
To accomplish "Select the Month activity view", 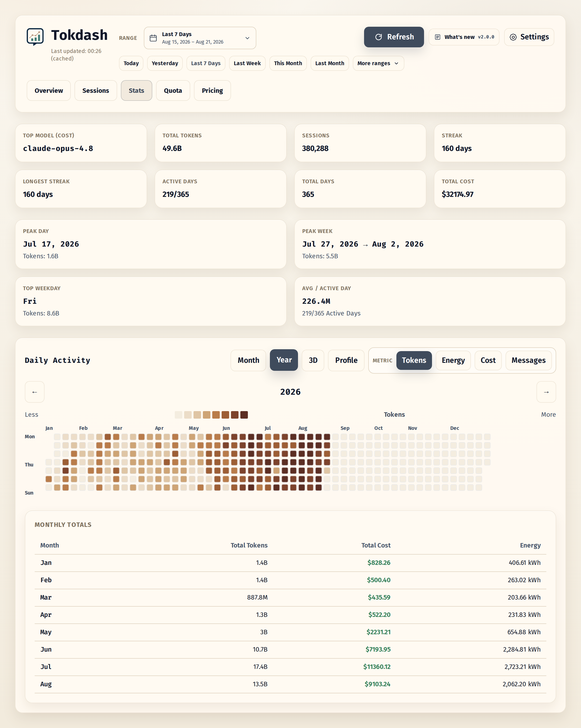I will [x=249, y=360].
